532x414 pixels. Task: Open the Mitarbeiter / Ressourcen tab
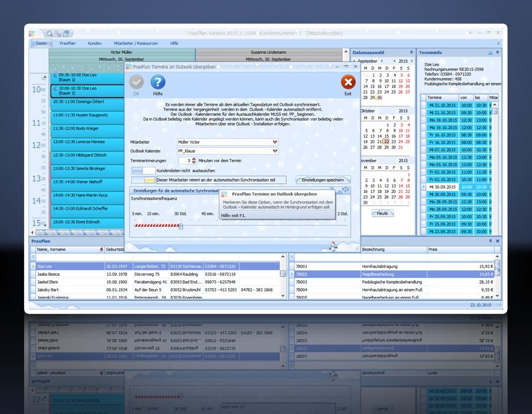pyautogui.click(x=136, y=43)
